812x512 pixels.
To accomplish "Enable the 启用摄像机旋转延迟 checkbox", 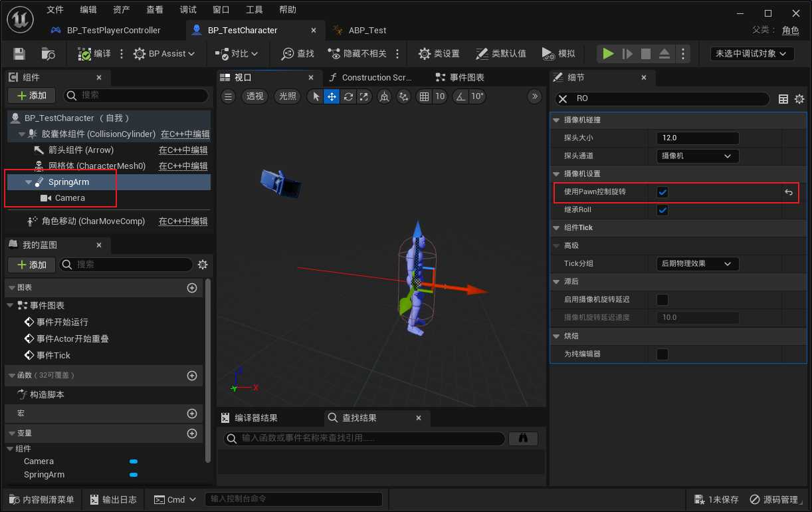I will coord(662,300).
